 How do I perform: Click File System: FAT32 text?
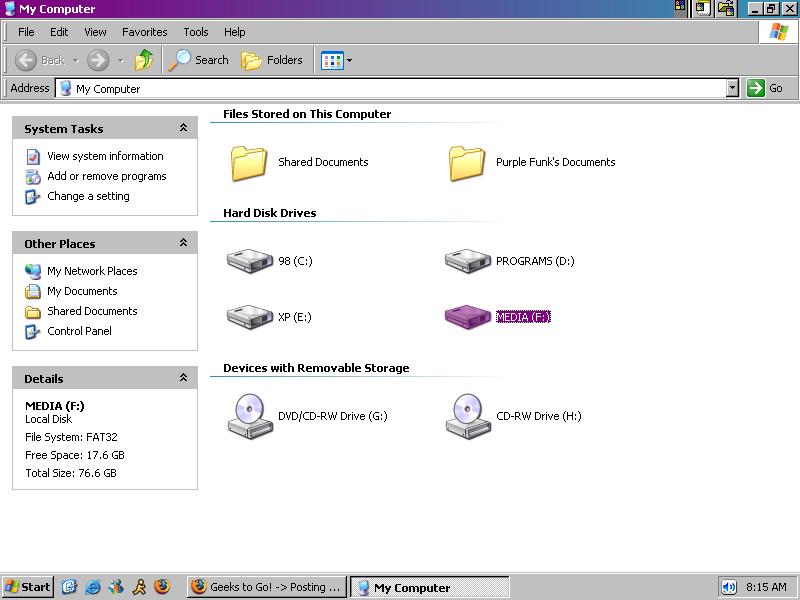tap(71, 437)
